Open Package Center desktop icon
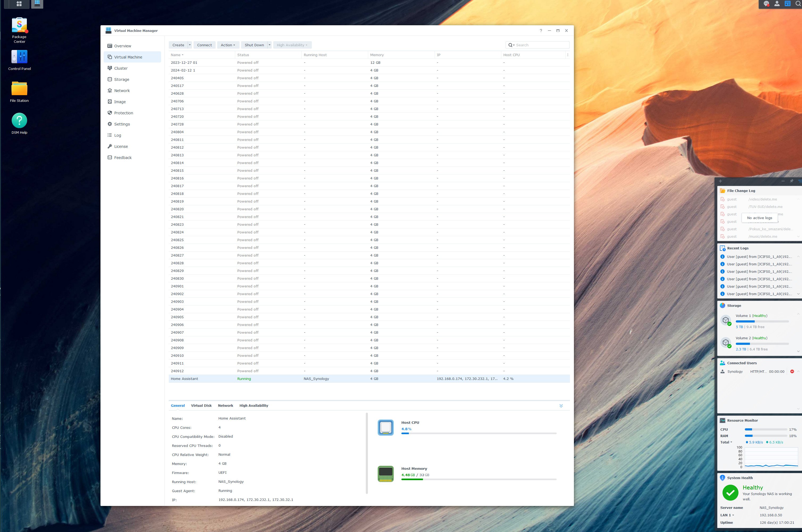 tap(19, 26)
